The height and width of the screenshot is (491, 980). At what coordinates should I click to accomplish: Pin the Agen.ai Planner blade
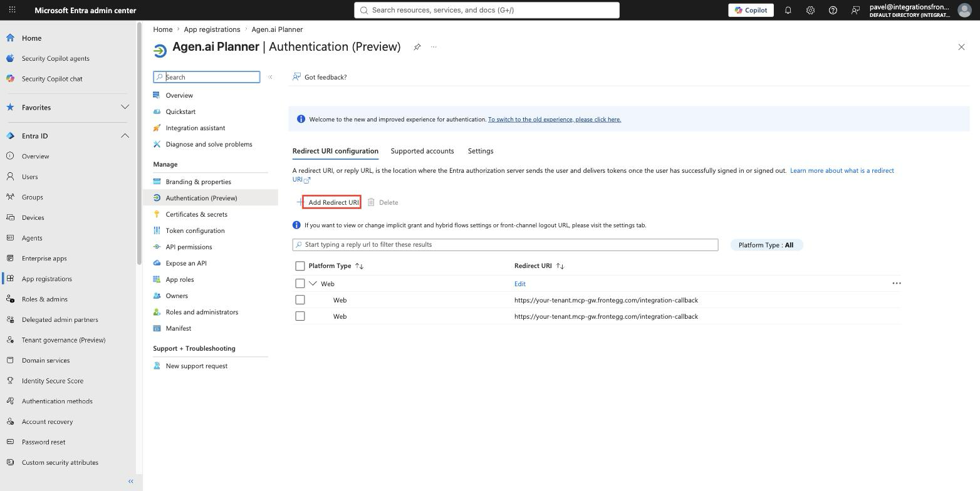pyautogui.click(x=417, y=47)
